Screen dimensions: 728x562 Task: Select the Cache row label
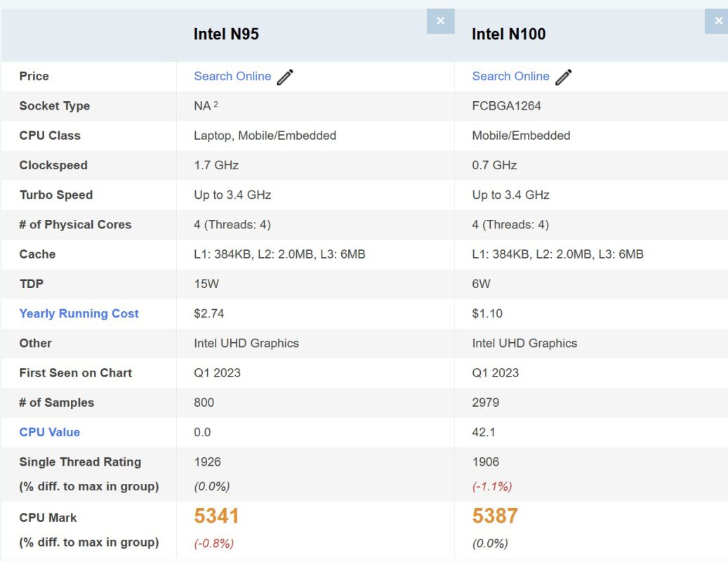point(37,254)
